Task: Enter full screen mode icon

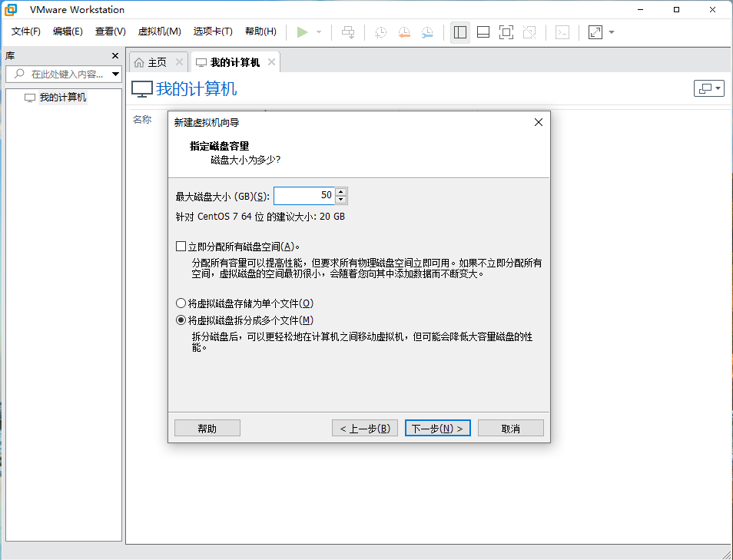Action: tap(506, 32)
